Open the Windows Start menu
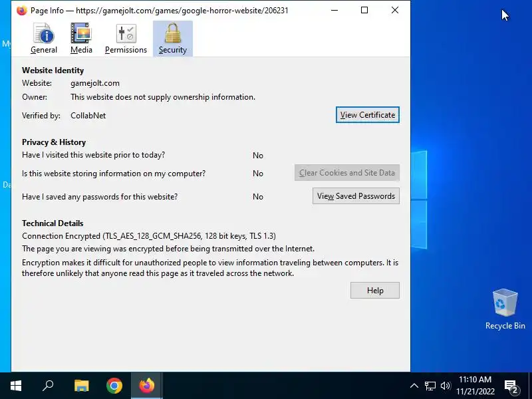 [16, 386]
